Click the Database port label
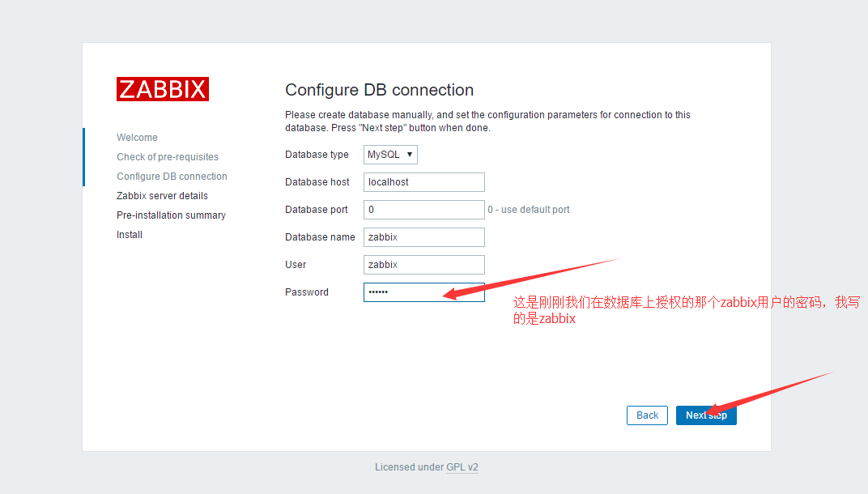Screen dimensions: 868x494 click(x=316, y=209)
